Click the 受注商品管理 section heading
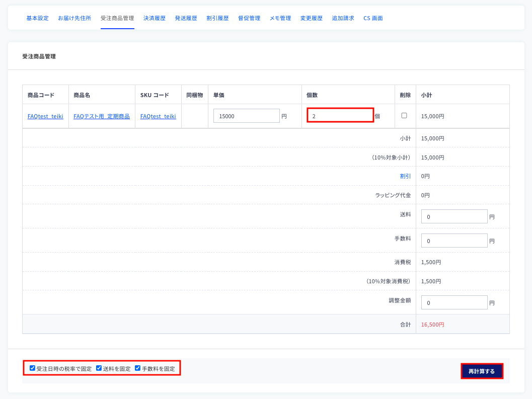Screen dimensions: 532x399 39,56
